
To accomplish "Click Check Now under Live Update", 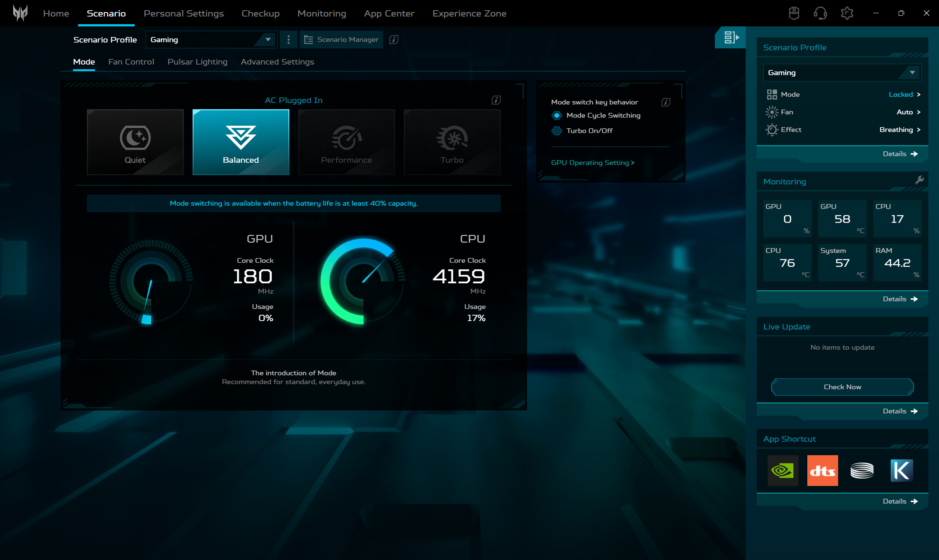I will click(841, 387).
